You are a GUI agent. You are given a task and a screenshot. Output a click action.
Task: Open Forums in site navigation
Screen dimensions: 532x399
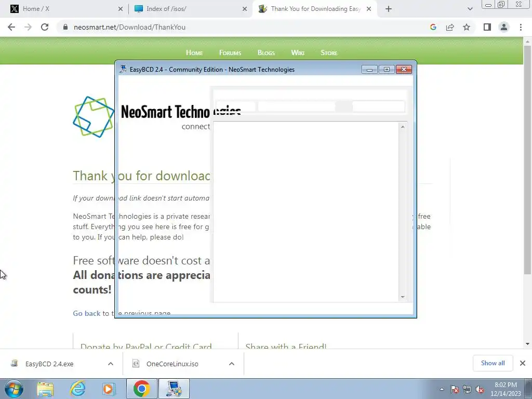click(230, 52)
